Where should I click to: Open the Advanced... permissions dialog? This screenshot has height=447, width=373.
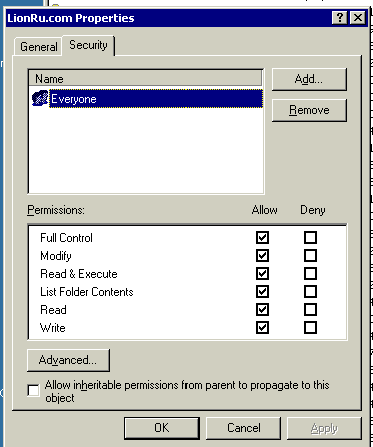[68, 360]
